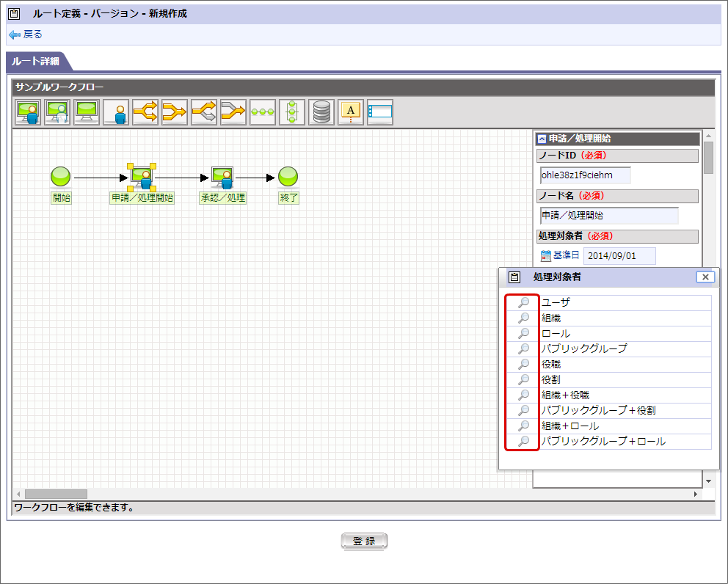Select the plain monitor node tool
This screenshot has width=728, height=584.
(87, 112)
